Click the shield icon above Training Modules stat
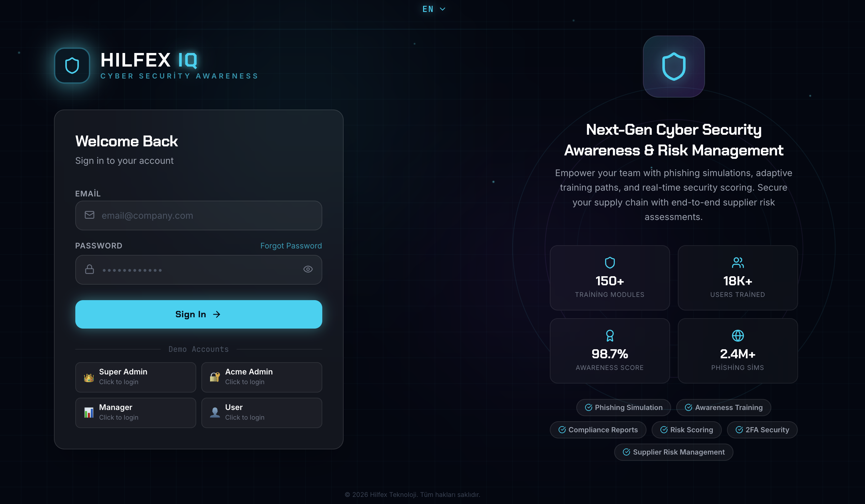 tap(610, 262)
